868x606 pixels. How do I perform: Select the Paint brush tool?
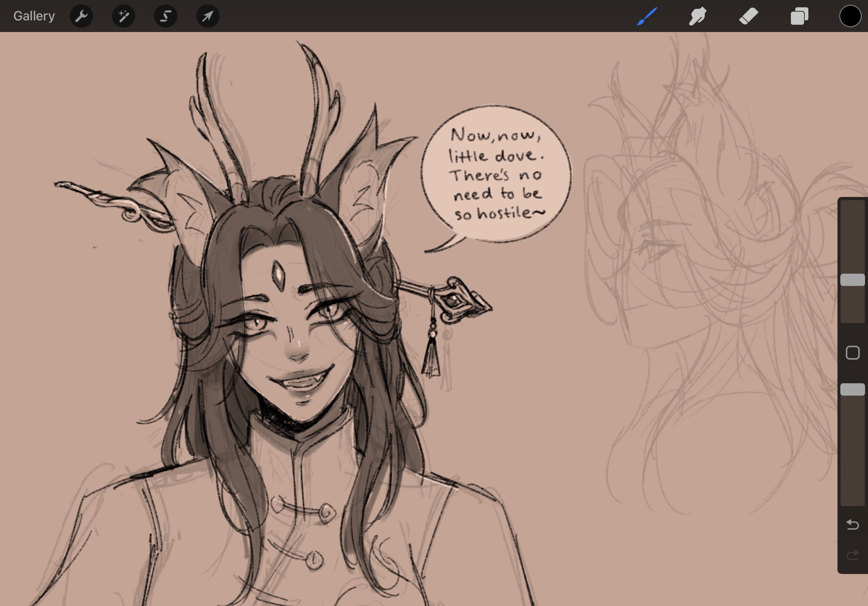tap(647, 16)
